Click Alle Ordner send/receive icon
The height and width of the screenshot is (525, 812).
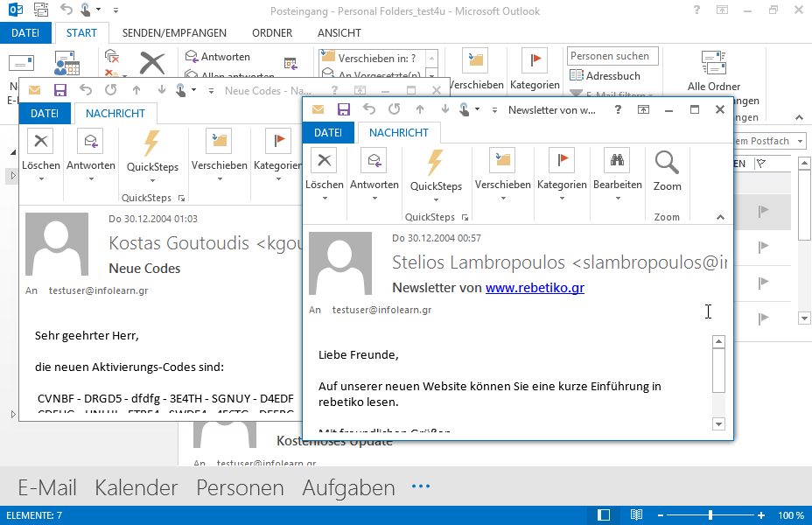click(714, 63)
